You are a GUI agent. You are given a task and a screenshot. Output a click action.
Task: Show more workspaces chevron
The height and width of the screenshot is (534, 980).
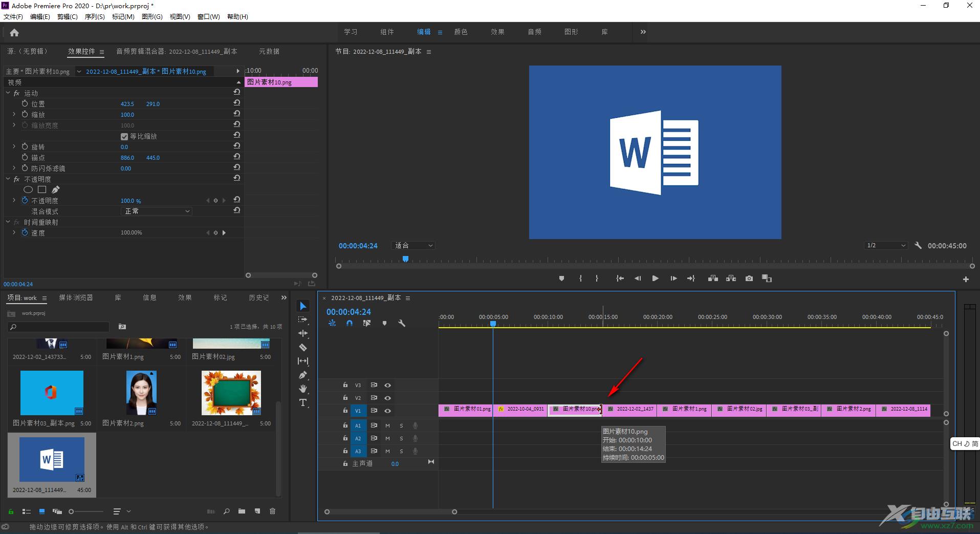click(x=643, y=32)
